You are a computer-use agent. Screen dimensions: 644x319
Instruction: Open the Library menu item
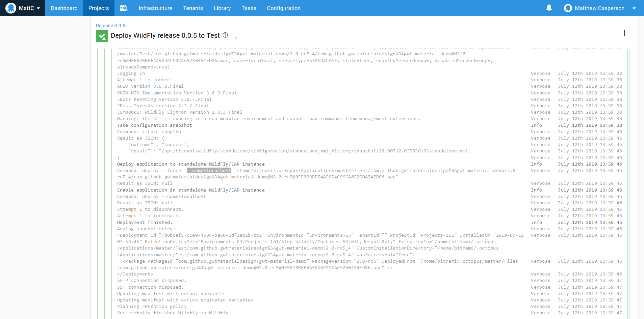coord(222,8)
